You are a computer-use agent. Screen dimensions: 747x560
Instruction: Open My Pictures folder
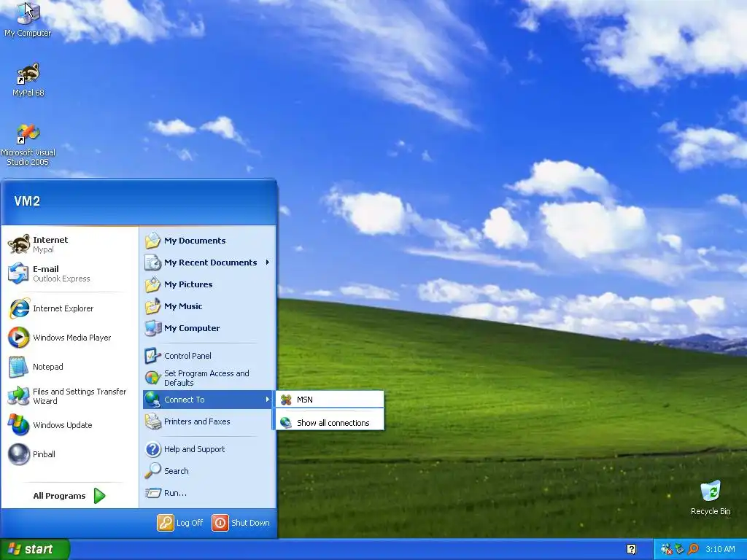point(208,284)
